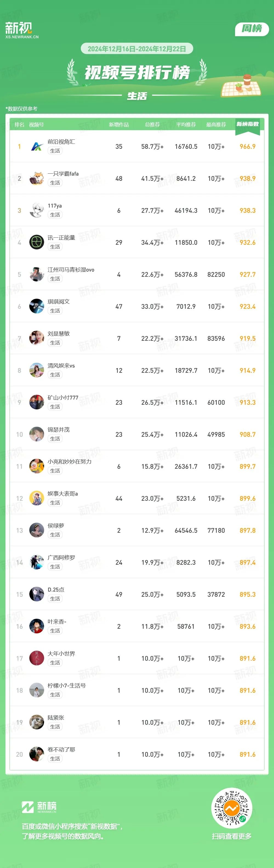Screen dimensions: 274x868
Task: Open the 小亮和妙妙在努力 account name
Action: (x=70, y=462)
